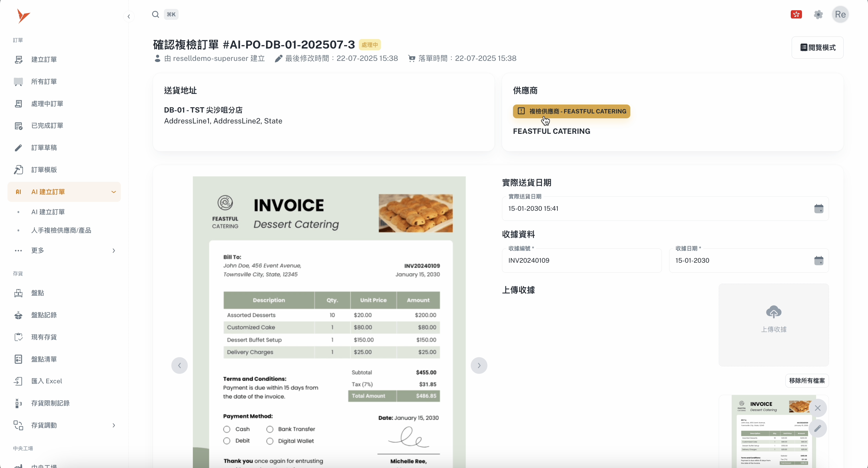The image size is (868, 468).
Task: Click the cloud upload icon
Action: point(774,312)
